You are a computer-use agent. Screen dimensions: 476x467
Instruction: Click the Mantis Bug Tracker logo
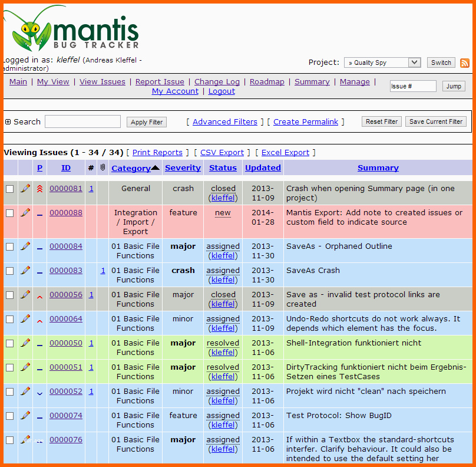coord(73,29)
